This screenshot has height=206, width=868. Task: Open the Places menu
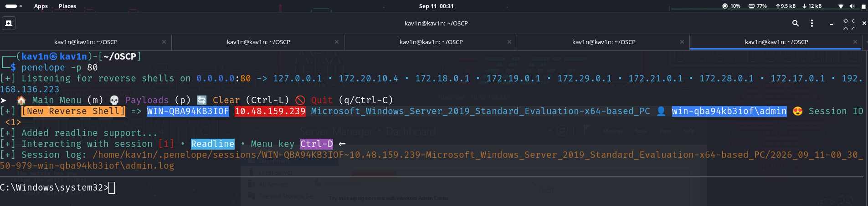(x=67, y=6)
